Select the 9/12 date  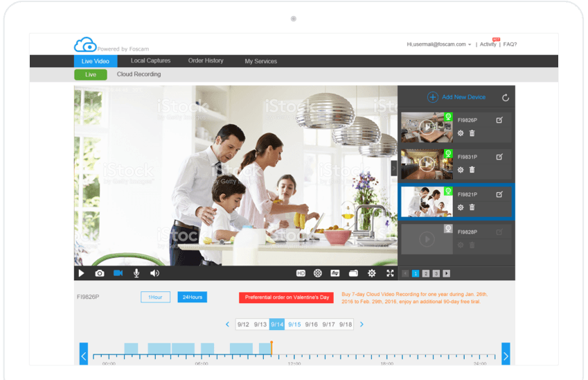[x=243, y=325]
